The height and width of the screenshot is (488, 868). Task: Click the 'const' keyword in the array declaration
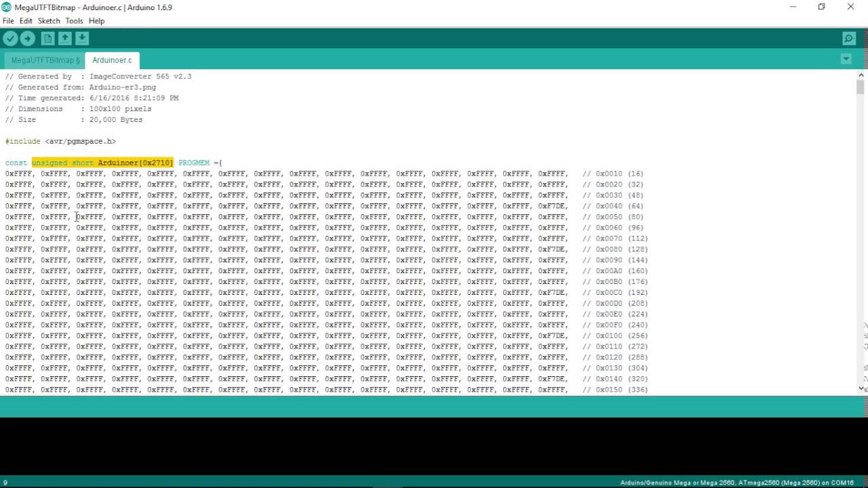[16, 163]
